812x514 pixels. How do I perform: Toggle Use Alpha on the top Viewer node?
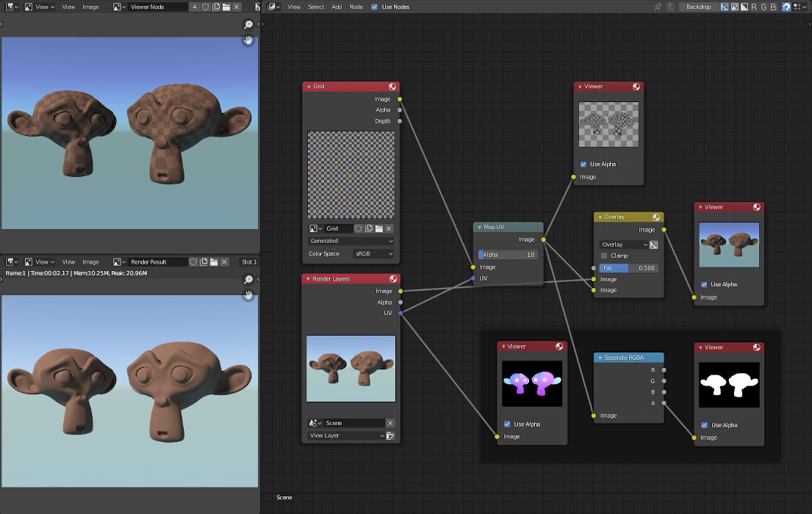click(x=583, y=164)
